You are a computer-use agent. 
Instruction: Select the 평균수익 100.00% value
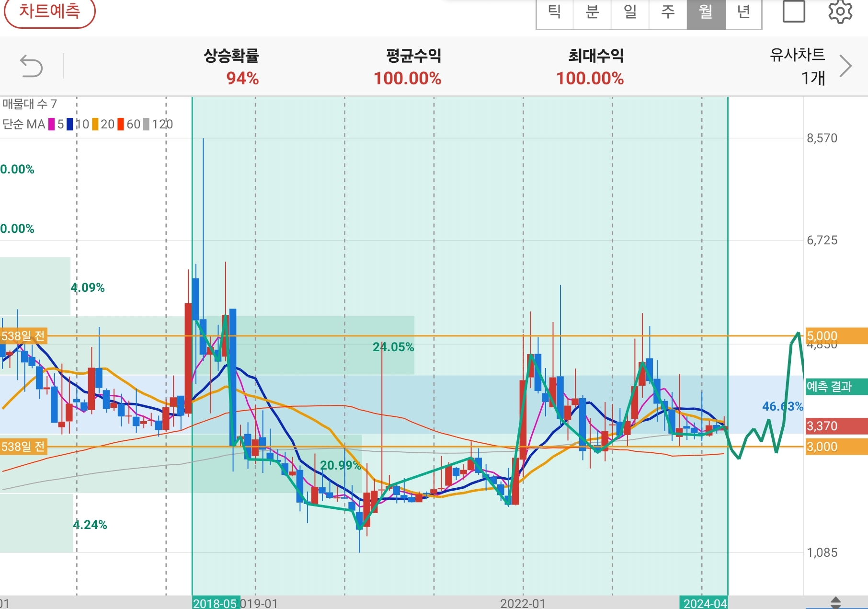tap(407, 79)
